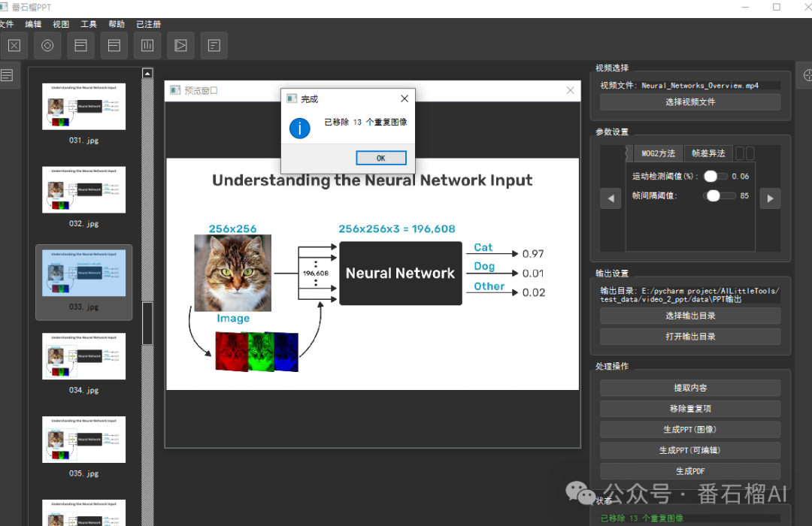This screenshot has height=526, width=812.
Task: Adjust the 帧间隔阈值 slider
Action: click(720, 195)
